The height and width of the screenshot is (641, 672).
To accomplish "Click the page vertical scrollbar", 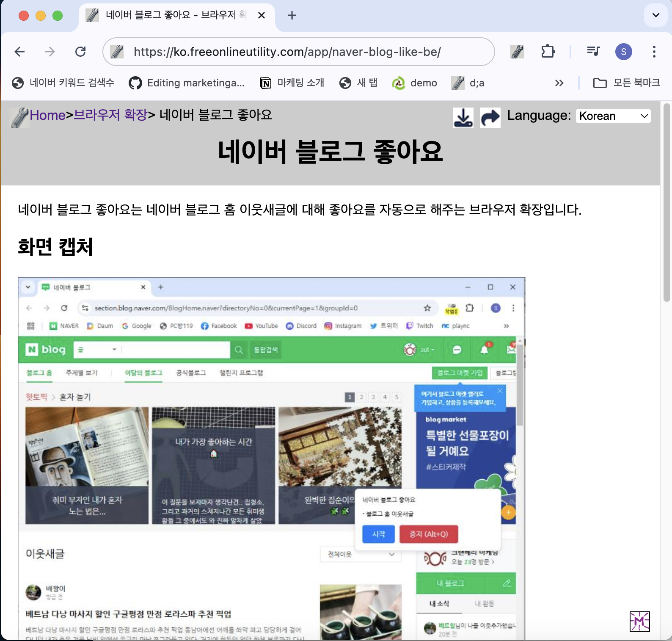I will click(666, 203).
